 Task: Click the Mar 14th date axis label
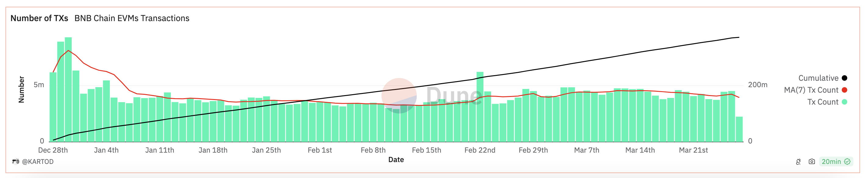pyautogui.click(x=640, y=150)
